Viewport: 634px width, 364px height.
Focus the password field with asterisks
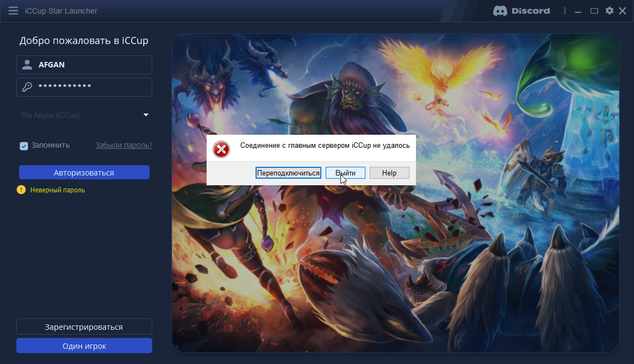pos(84,87)
